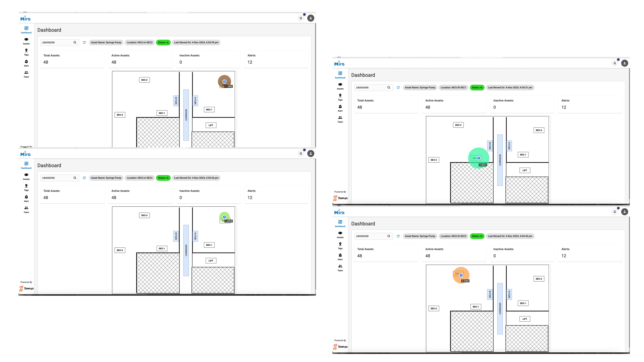Refresh asset search in the 4:55:46 pm window
The image size is (644, 362).
pos(84,178)
